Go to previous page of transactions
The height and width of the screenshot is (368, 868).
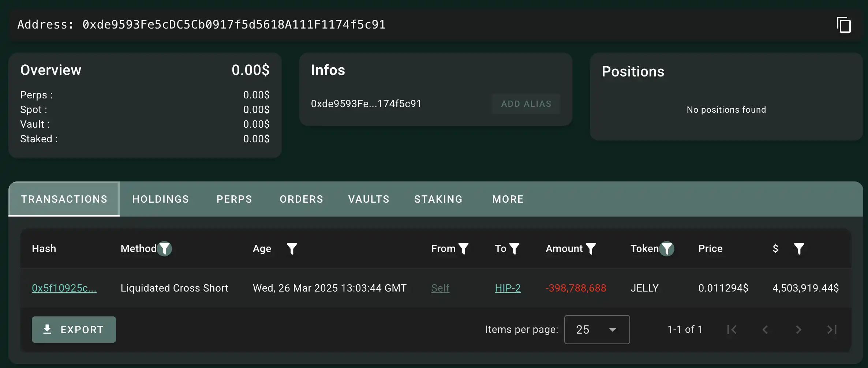765,330
